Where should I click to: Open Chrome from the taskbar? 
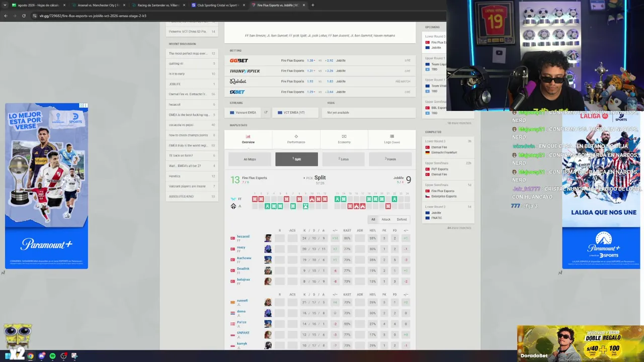click(30, 356)
